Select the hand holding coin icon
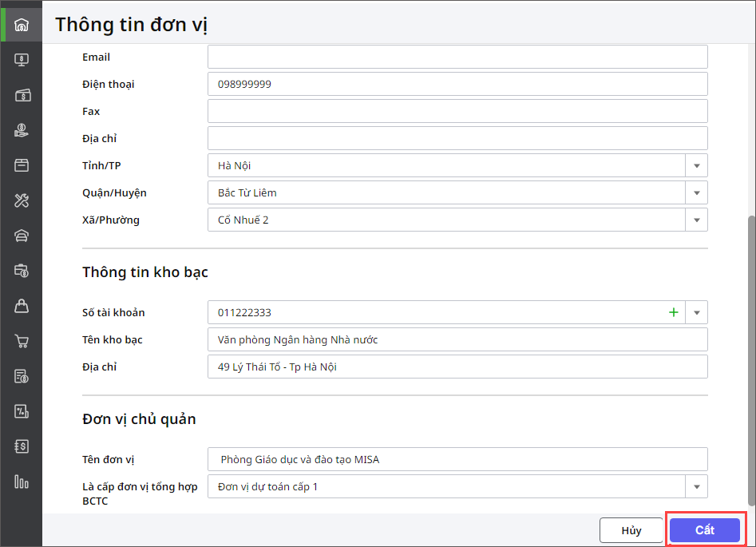 point(22,130)
